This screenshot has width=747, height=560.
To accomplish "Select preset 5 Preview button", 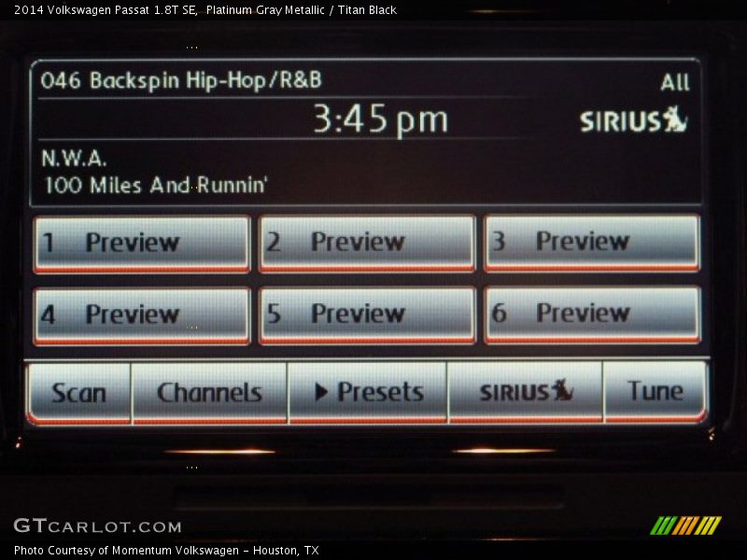I will [367, 315].
